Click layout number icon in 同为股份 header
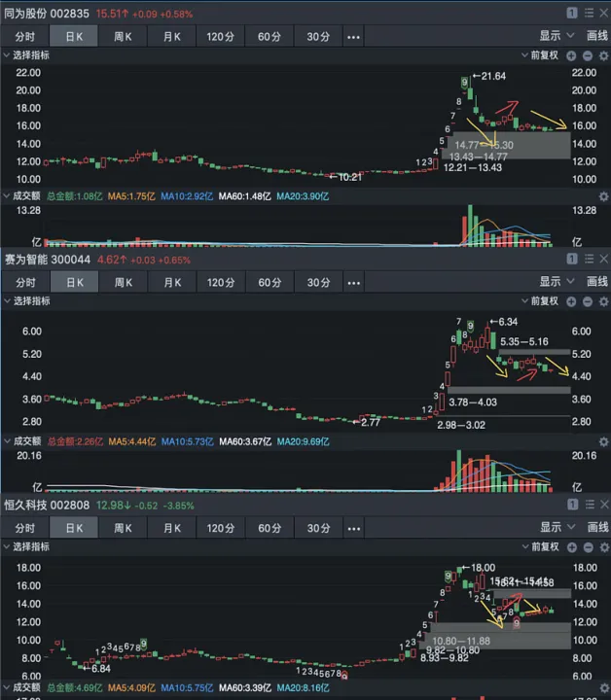Screen dimensions: 611x700 coord(572,13)
